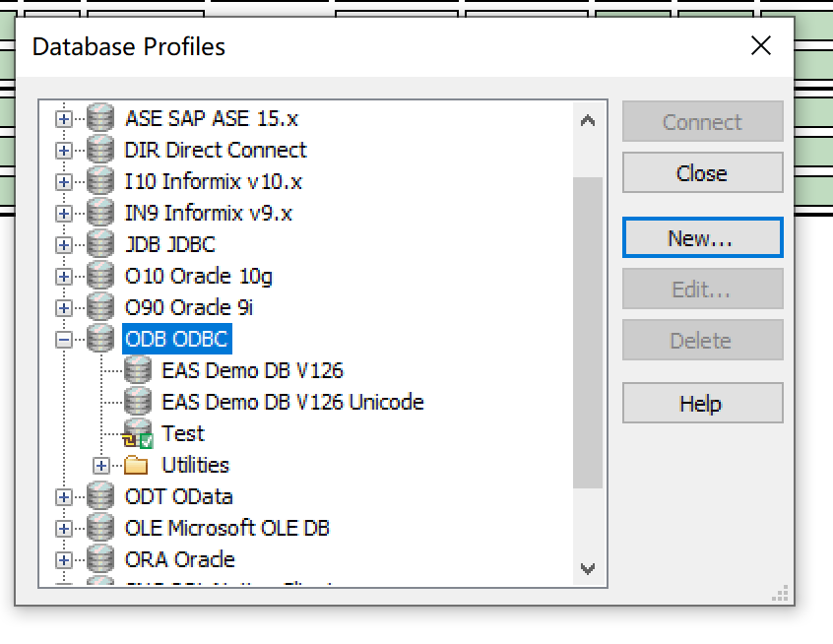
Task: Close the Database Profiles dialog with X
Action: (761, 45)
